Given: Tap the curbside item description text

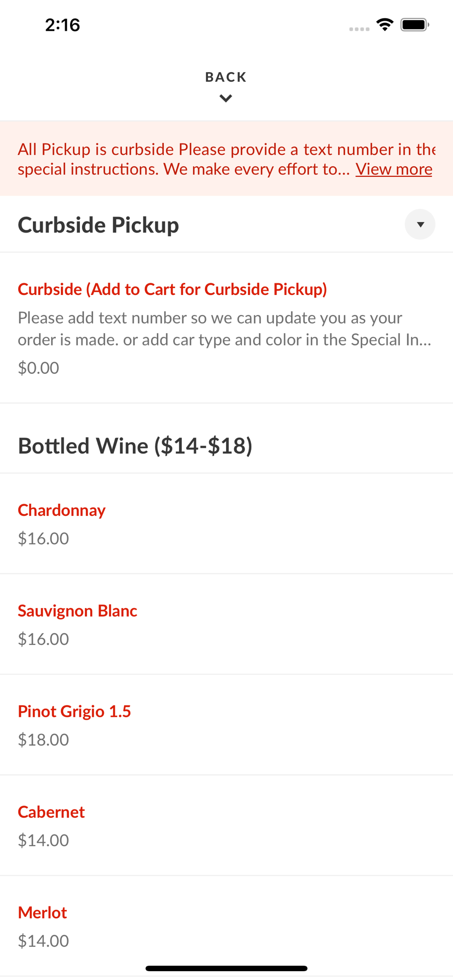Looking at the screenshot, I should tap(225, 329).
